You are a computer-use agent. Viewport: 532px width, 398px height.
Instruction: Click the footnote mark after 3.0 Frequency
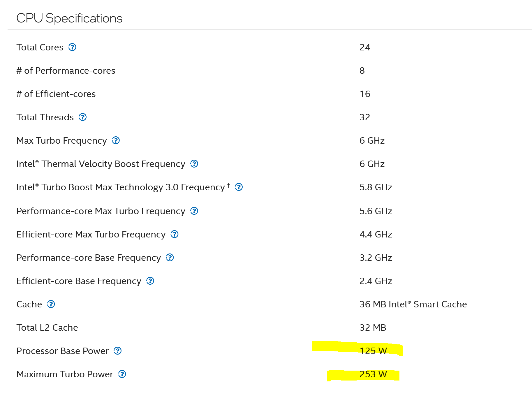pos(229,185)
